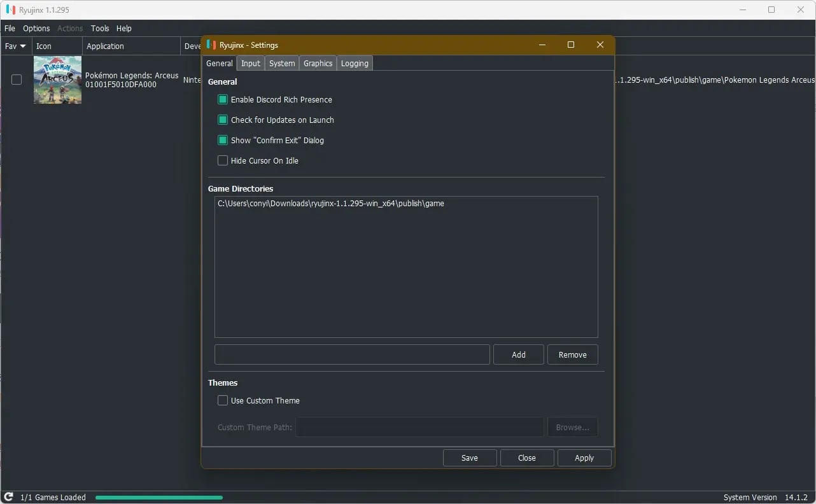The width and height of the screenshot is (816, 504).
Task: Maximize the Settings dialog window
Action: pyautogui.click(x=571, y=45)
